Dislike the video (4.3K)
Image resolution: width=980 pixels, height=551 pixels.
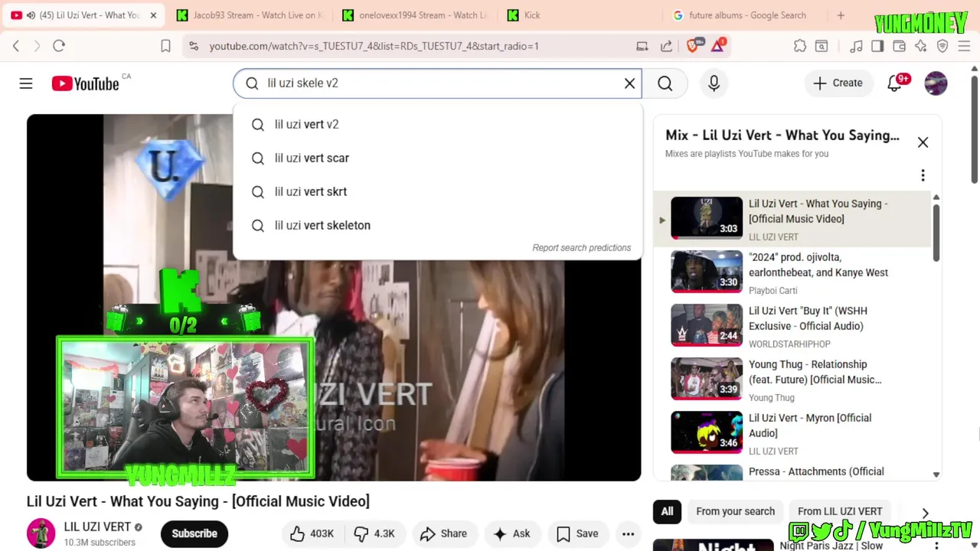[x=374, y=533]
